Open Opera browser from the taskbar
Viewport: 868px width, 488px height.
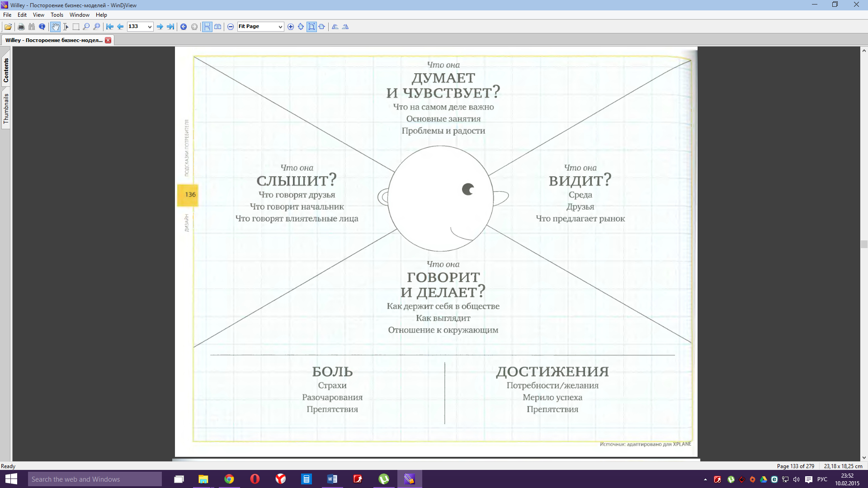(255, 479)
